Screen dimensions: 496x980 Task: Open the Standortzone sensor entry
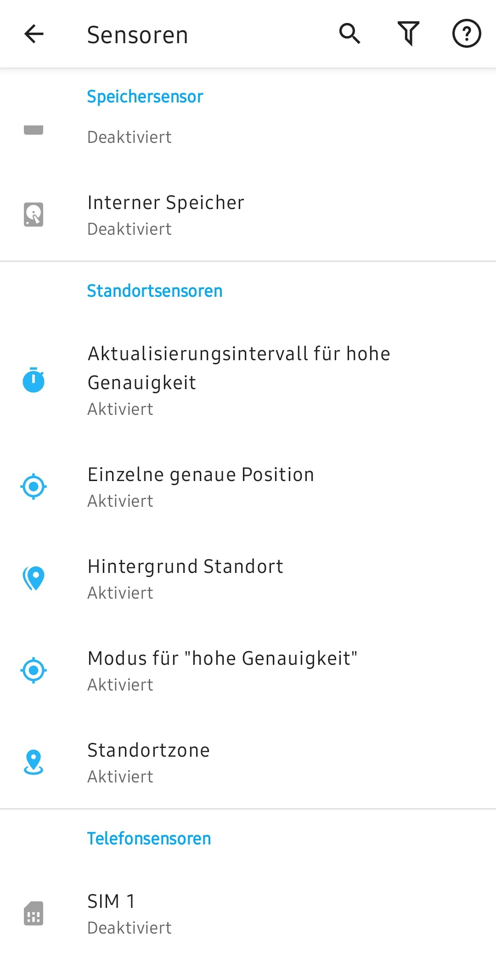tap(248, 763)
